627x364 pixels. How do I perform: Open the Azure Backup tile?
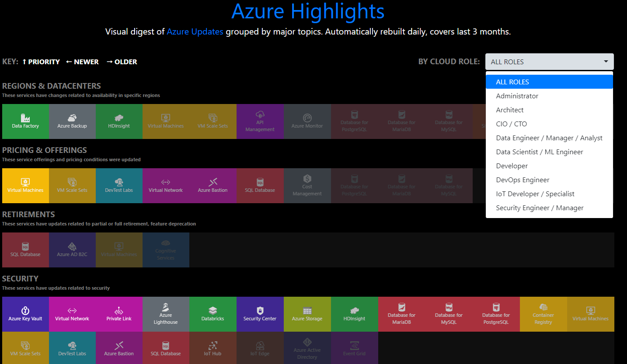pos(72,121)
